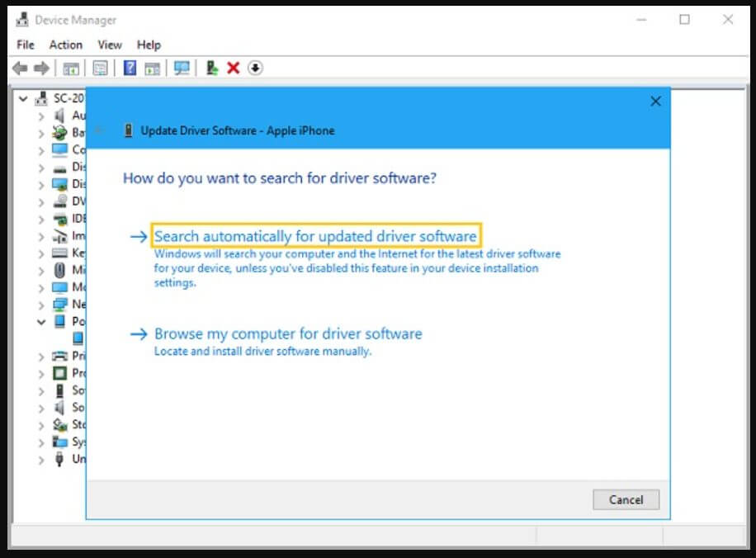Open Properties using the toolbar icon
Image resolution: width=756 pixels, height=558 pixels.
pyautogui.click(x=100, y=68)
